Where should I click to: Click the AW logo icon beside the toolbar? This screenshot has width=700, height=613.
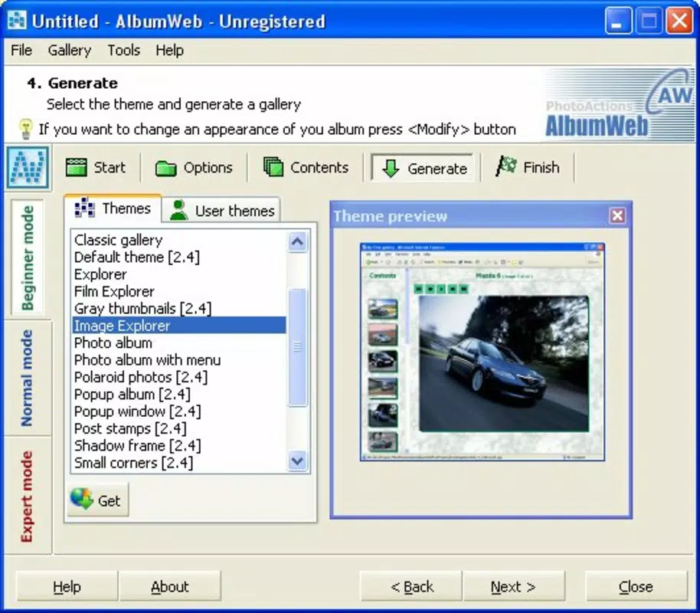pos(28,168)
